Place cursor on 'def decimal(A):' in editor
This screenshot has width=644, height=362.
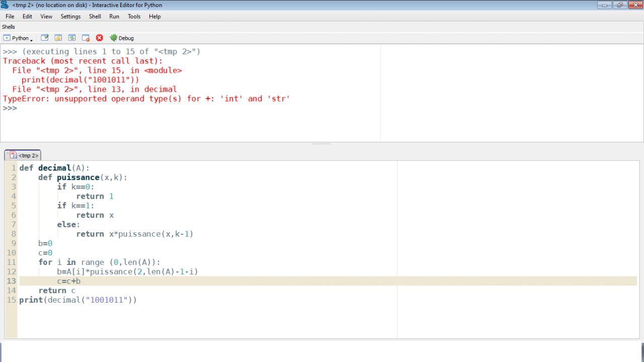[54, 168]
